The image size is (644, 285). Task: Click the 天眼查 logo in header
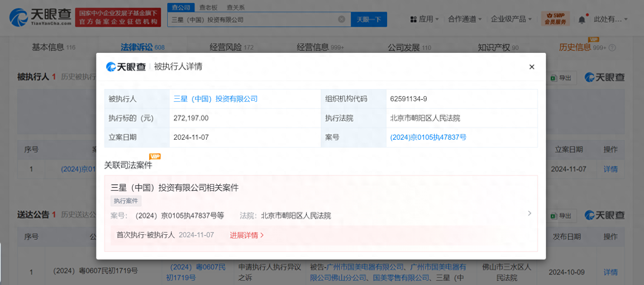(x=40, y=17)
